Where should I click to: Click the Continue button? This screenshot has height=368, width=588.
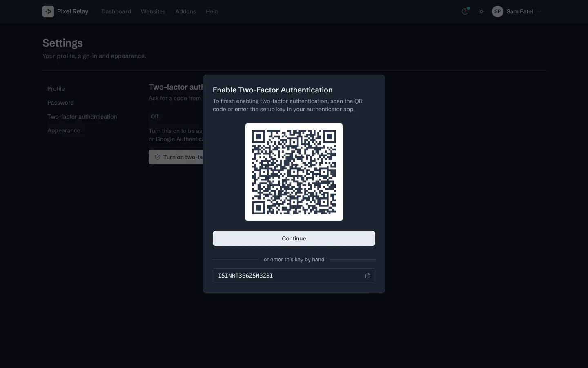click(x=294, y=238)
